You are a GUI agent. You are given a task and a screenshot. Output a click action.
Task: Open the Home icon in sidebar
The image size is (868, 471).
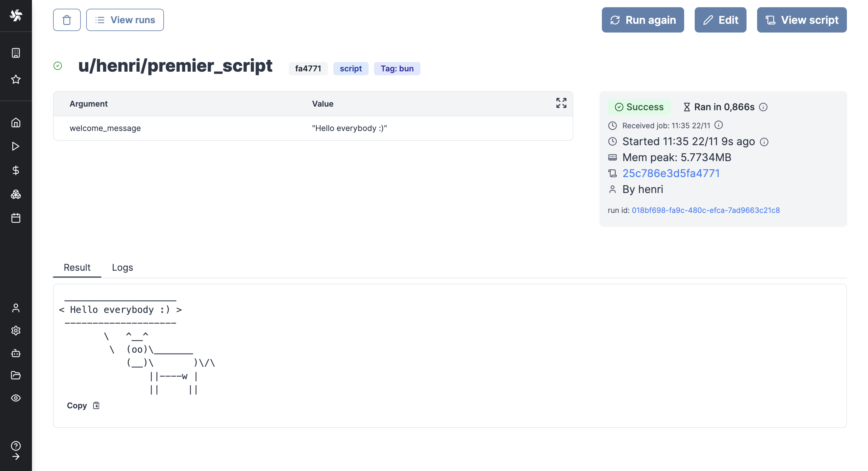point(16,123)
